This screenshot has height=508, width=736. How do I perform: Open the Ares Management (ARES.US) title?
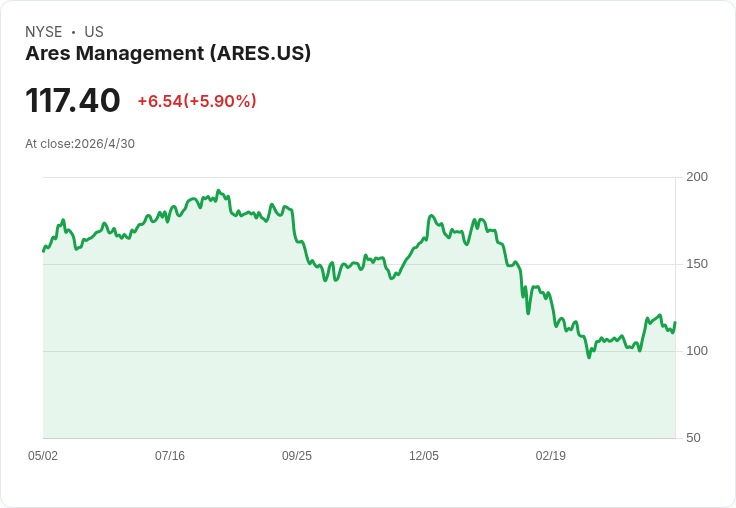(x=168, y=53)
